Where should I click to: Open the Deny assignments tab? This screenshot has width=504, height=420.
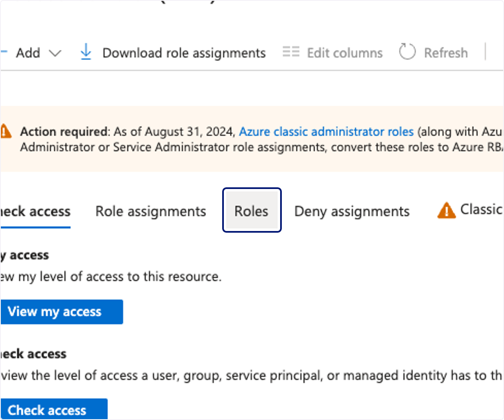click(352, 211)
